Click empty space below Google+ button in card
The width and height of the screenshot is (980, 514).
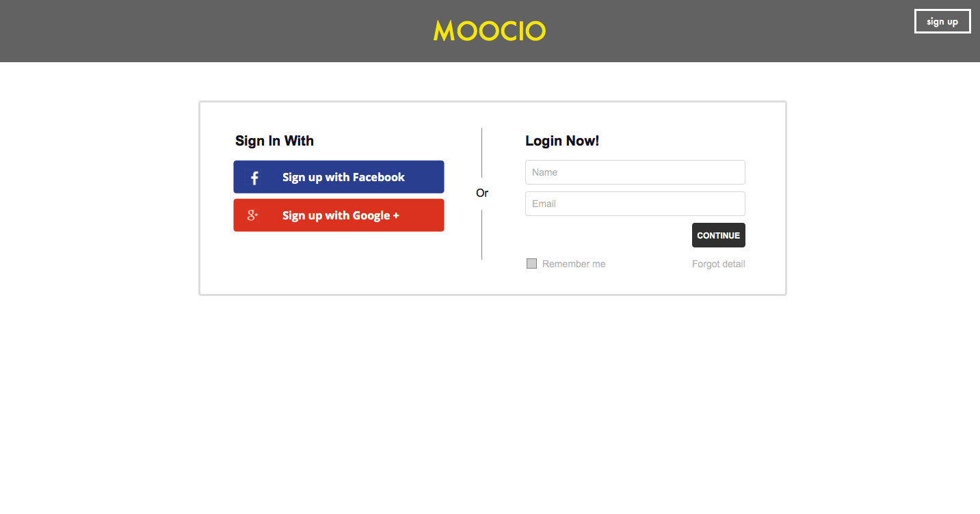pos(339,262)
